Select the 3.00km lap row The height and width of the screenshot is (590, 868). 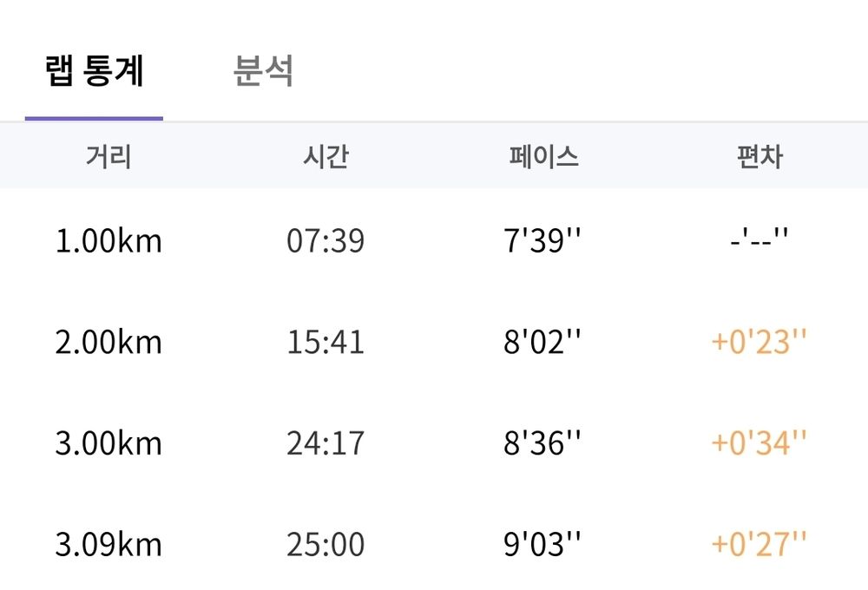tap(434, 442)
